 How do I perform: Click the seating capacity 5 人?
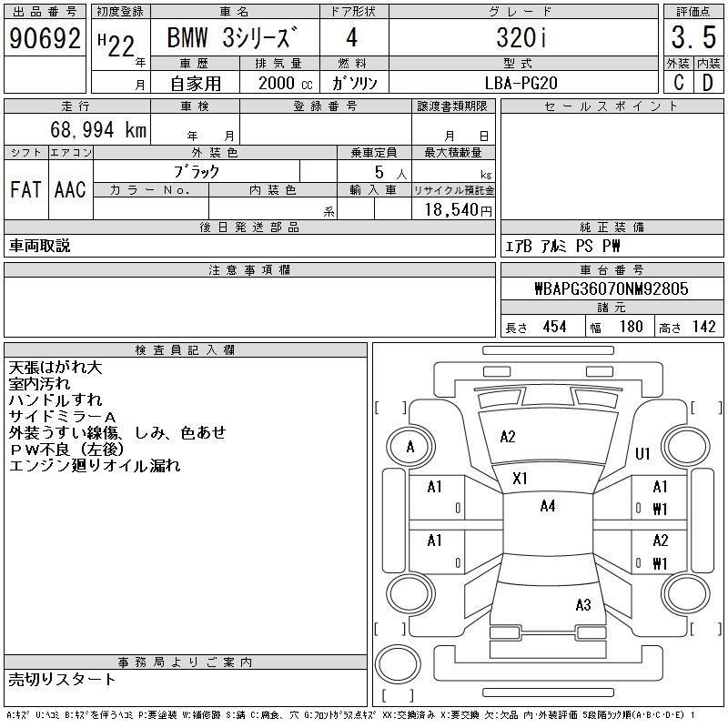pos(390,172)
